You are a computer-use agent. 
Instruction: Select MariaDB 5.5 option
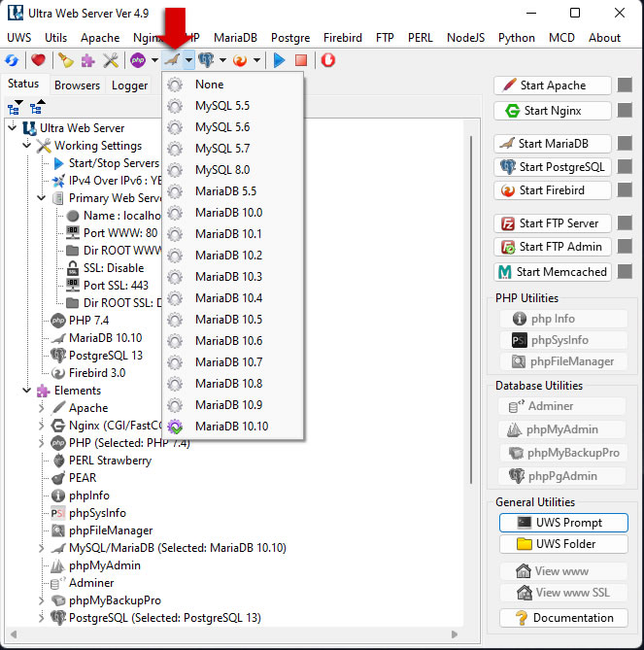pos(232,191)
